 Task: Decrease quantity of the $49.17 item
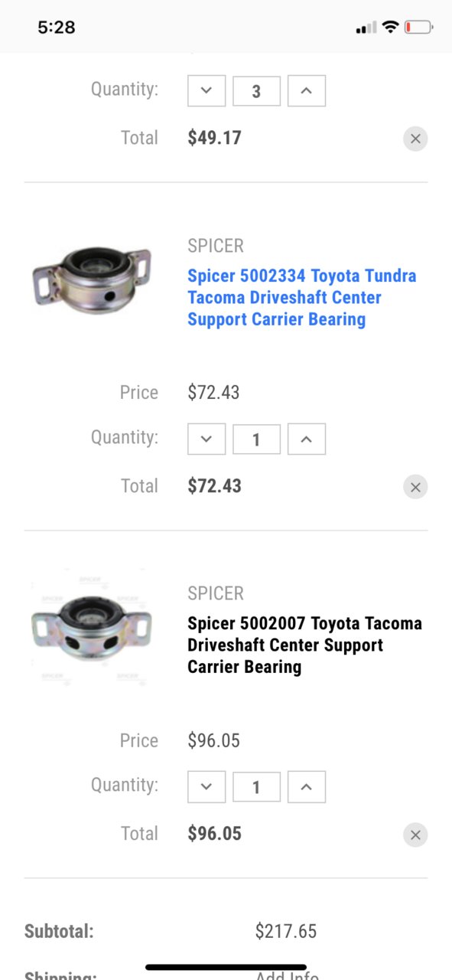[x=206, y=91]
